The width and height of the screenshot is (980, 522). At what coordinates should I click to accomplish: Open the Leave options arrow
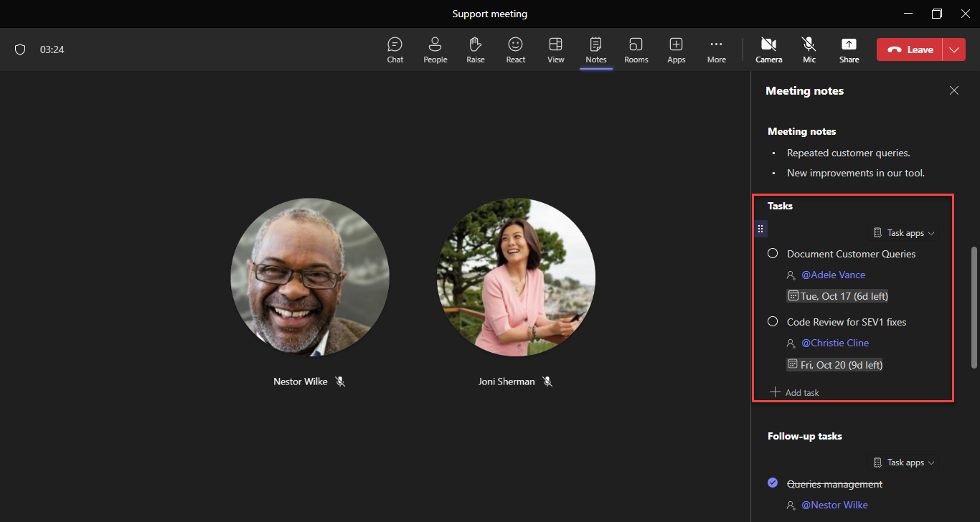tap(953, 49)
